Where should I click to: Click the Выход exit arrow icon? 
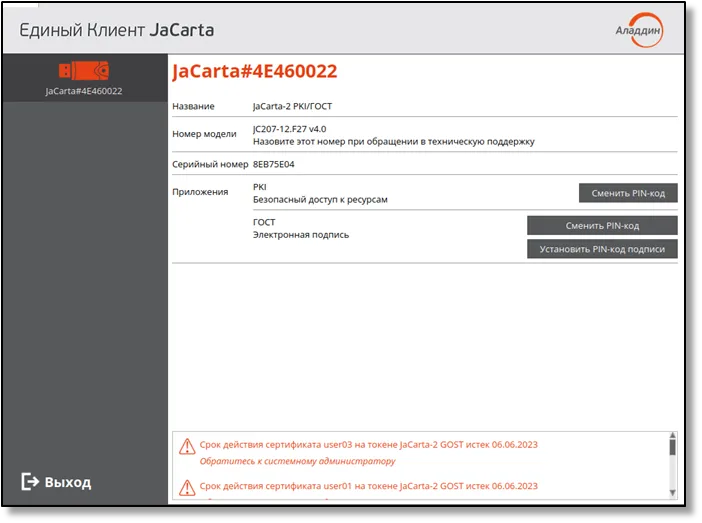click(30, 482)
